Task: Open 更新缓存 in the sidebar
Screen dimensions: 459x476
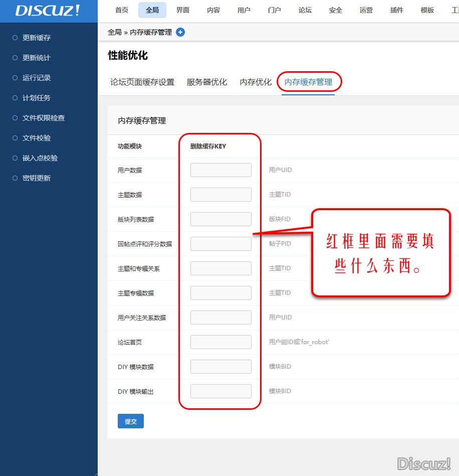Action: coord(36,38)
